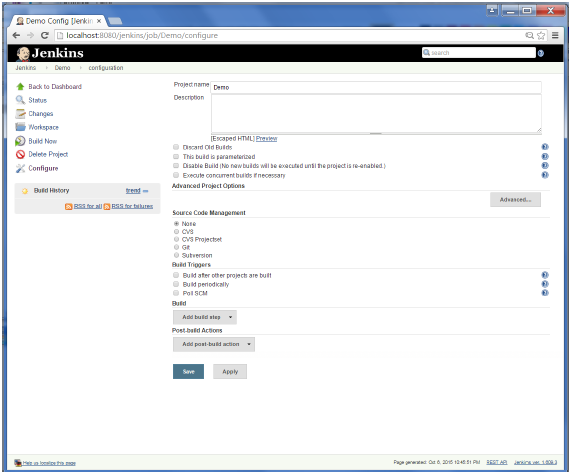The width and height of the screenshot is (571, 474).
Task: Open help for Disable Build option
Action: [545, 166]
